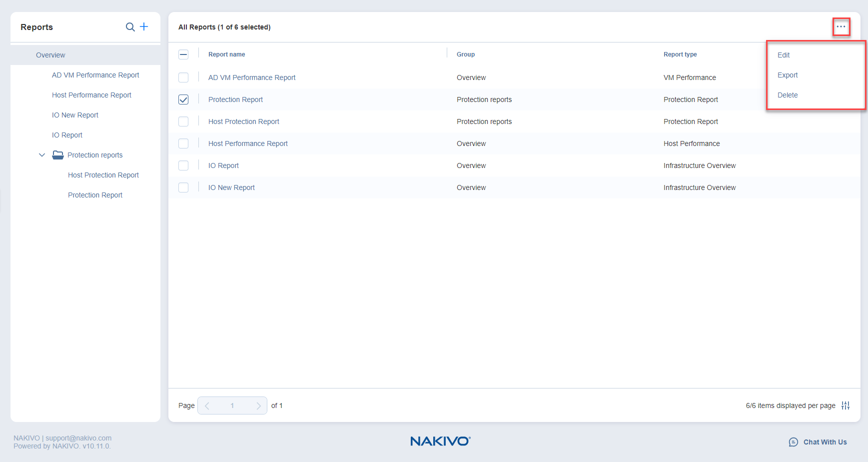This screenshot has height=462, width=868.
Task: Click the NAKIVO logo in footer
Action: (440, 441)
